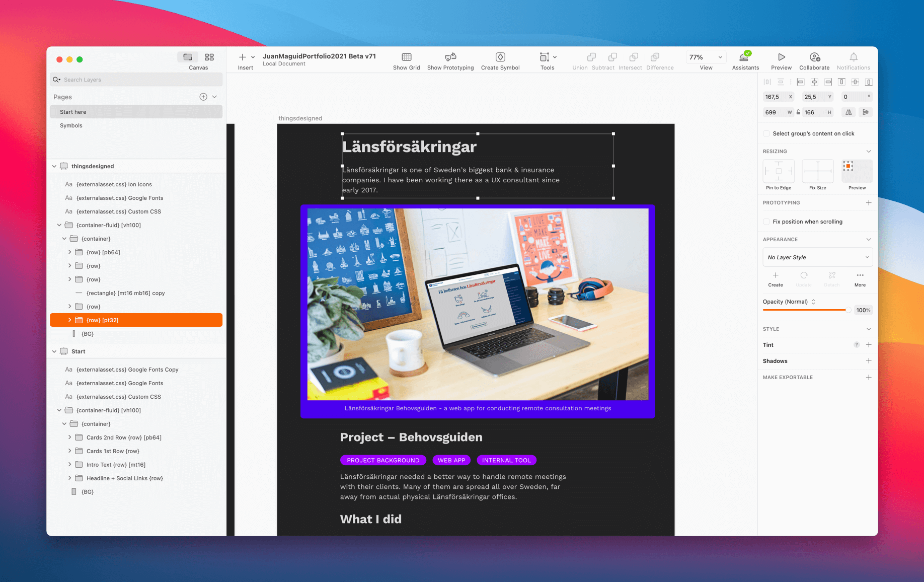Expand the selected {row} [pt32] group
This screenshot has width=924, height=582.
tap(69, 320)
